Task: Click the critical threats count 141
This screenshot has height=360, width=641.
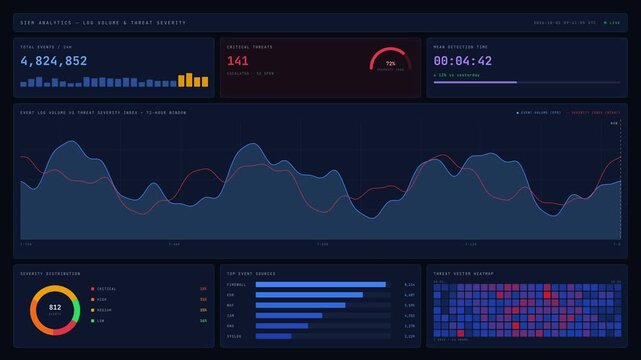Action: [238, 61]
